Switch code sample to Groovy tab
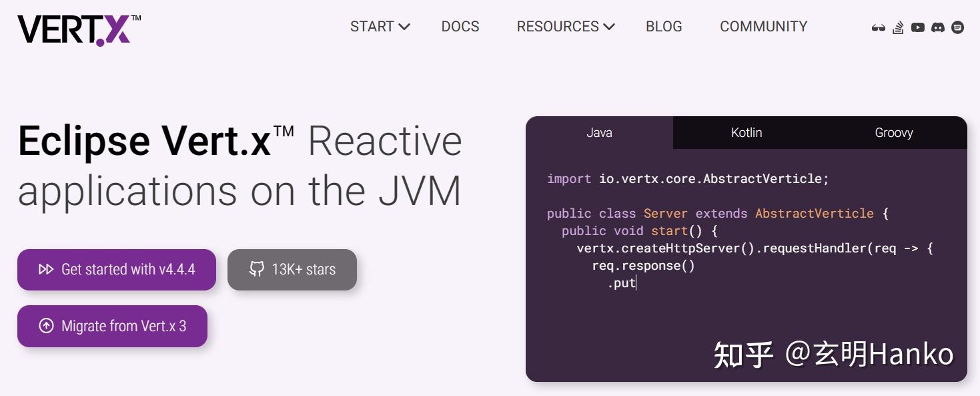This screenshot has height=396, width=980. click(894, 132)
